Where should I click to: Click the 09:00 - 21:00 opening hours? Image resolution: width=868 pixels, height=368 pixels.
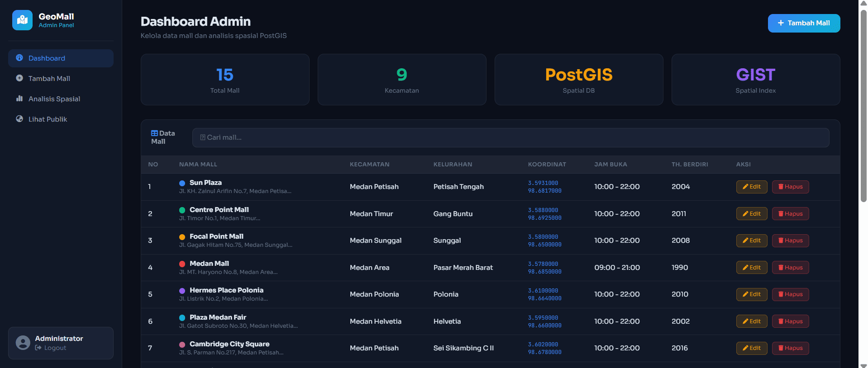(x=617, y=268)
